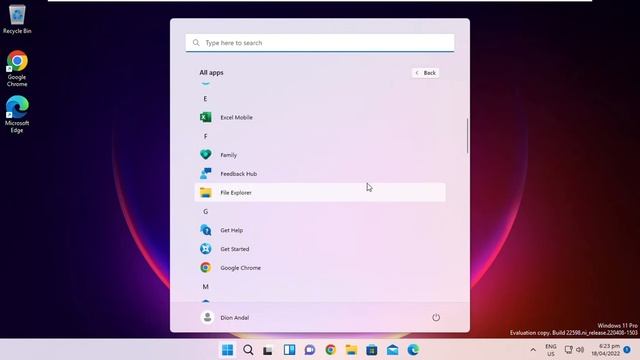Open the Dion Andal user account menu
This screenshot has height=360, width=640.
[x=225, y=318]
